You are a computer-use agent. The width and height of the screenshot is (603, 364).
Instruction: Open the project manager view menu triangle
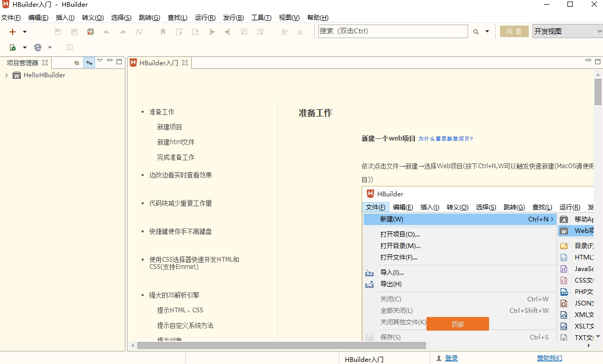[100, 61]
